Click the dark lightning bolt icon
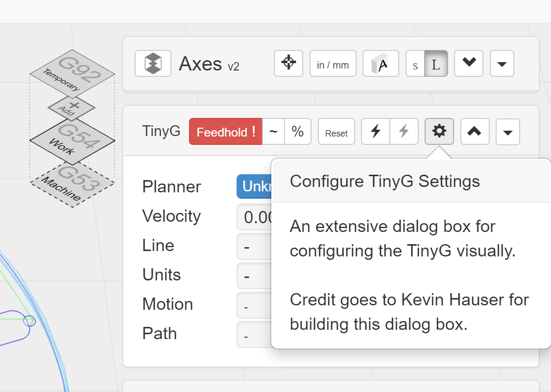Image resolution: width=551 pixels, height=392 pixels. pyautogui.click(x=376, y=132)
